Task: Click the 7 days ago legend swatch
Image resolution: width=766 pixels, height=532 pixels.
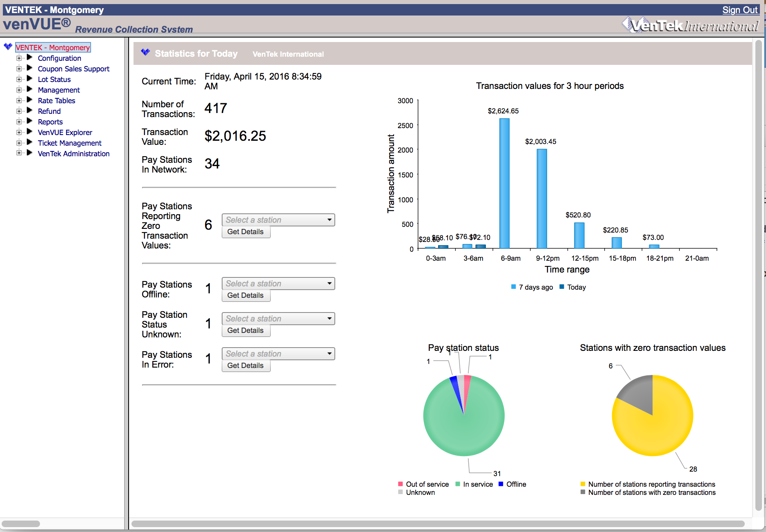Action: coord(514,287)
